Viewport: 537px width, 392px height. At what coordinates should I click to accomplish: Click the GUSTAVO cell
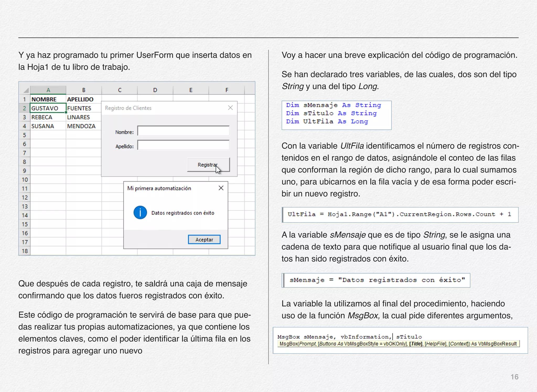(48, 108)
